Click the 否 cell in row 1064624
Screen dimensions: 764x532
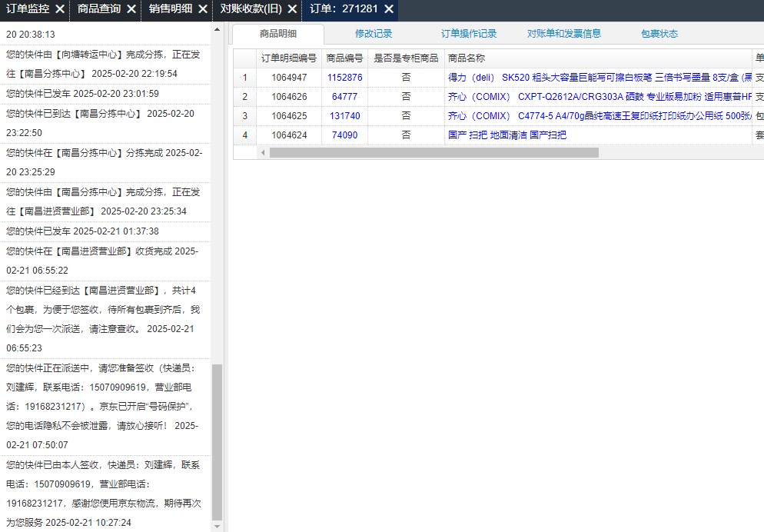pos(406,135)
